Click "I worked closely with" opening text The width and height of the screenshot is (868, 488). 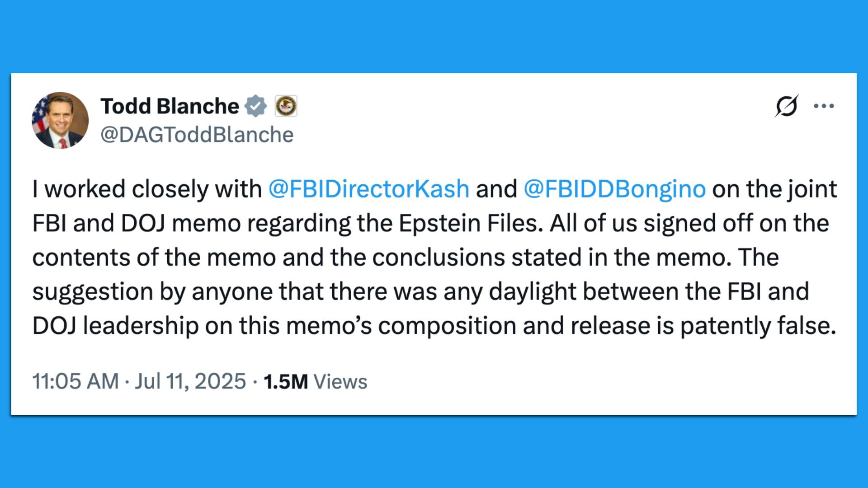[x=147, y=189]
